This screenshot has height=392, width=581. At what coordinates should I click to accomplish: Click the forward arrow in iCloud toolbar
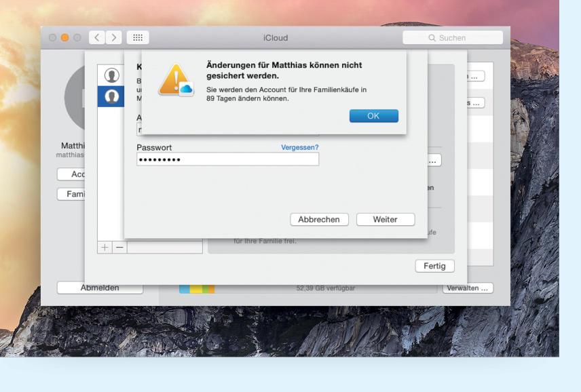coord(114,38)
